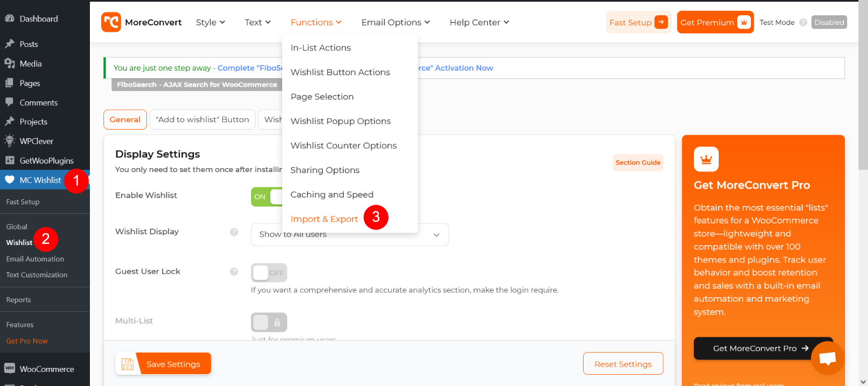Click the Get Premium button
Screen dimensions: 868x386
pyautogui.click(x=715, y=22)
